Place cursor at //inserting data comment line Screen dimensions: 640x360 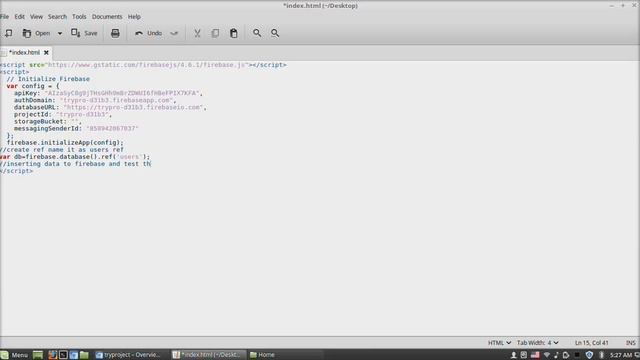tap(76, 164)
